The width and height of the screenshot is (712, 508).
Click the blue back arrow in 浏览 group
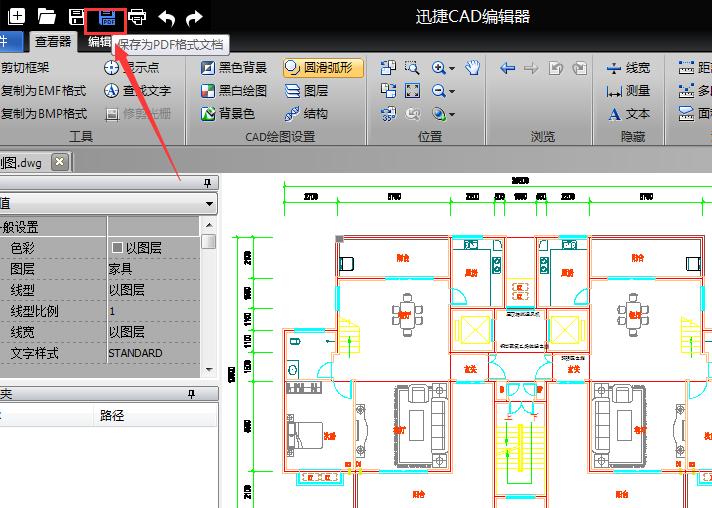point(507,68)
